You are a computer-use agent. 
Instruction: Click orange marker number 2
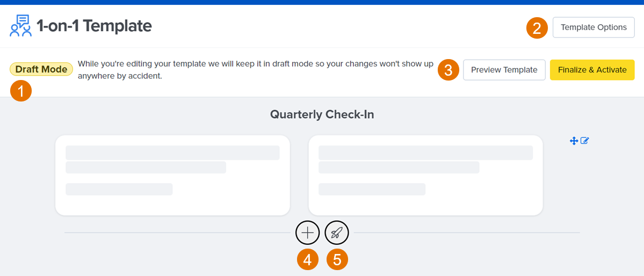[x=537, y=28]
